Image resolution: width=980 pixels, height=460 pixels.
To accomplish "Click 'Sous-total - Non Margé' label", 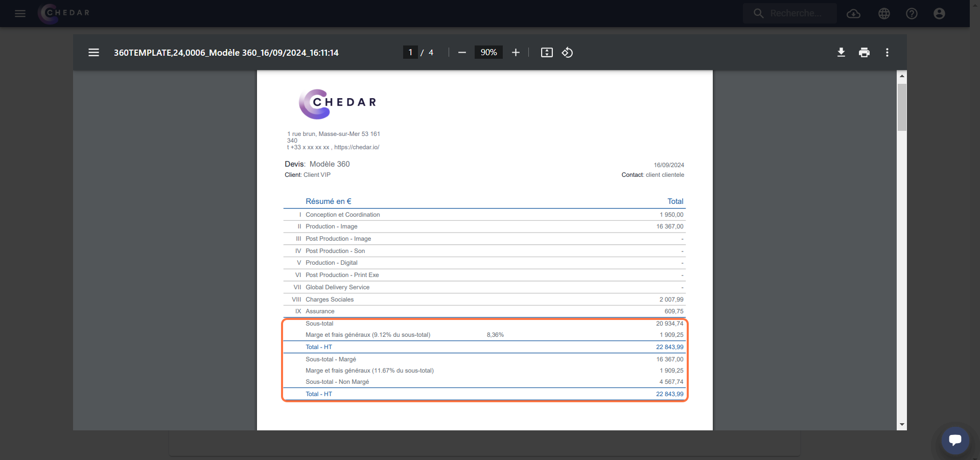I will (337, 382).
